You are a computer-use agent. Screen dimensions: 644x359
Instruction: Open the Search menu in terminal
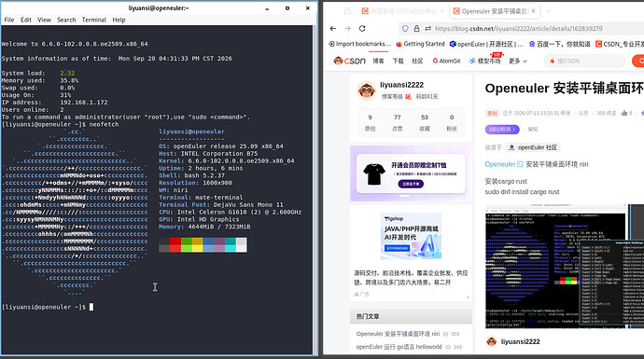66,20
